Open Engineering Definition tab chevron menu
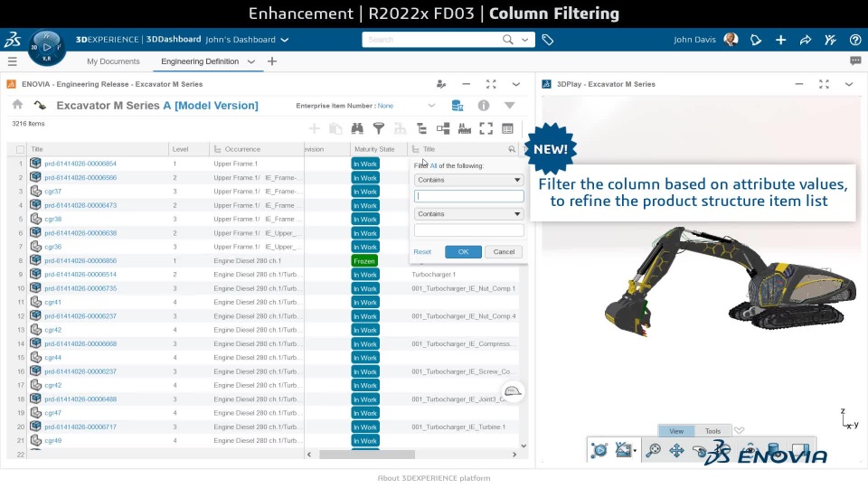The width and height of the screenshot is (868, 488). point(250,61)
